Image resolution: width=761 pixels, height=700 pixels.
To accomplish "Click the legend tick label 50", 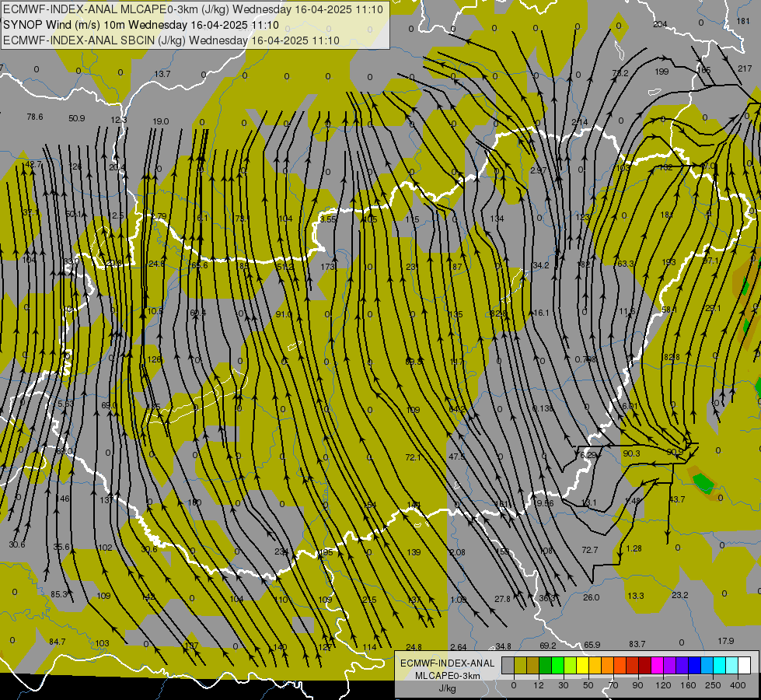I will point(588,685).
